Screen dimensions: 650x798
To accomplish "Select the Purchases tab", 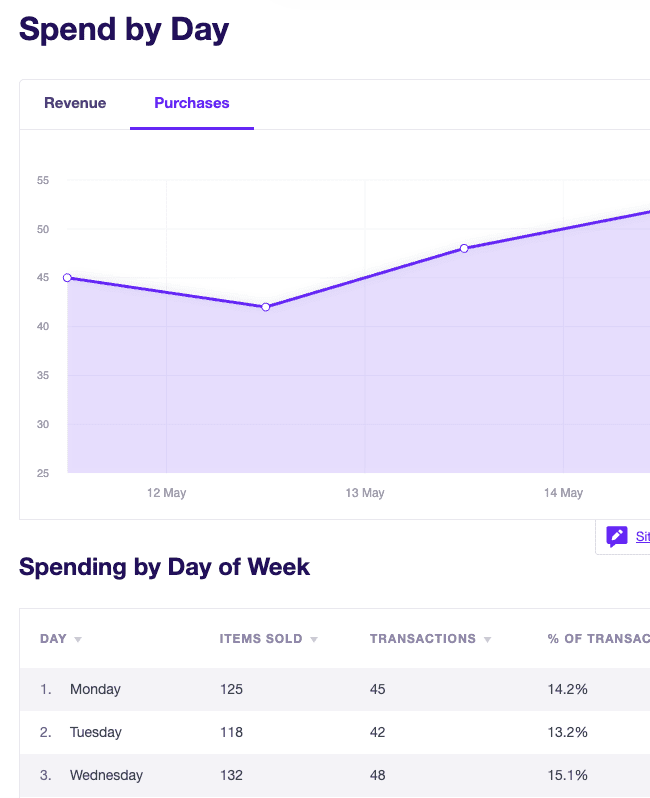I will point(192,103).
